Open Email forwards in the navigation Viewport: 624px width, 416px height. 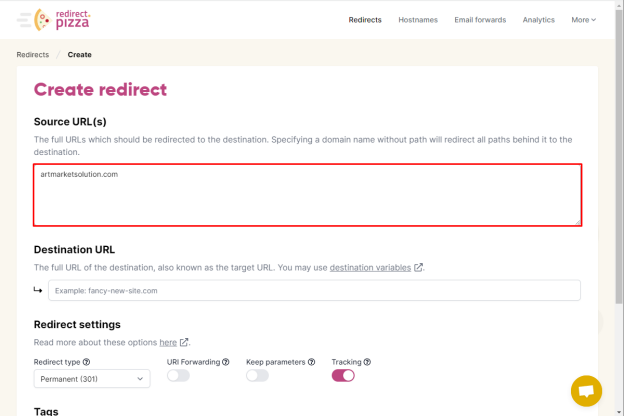(480, 20)
